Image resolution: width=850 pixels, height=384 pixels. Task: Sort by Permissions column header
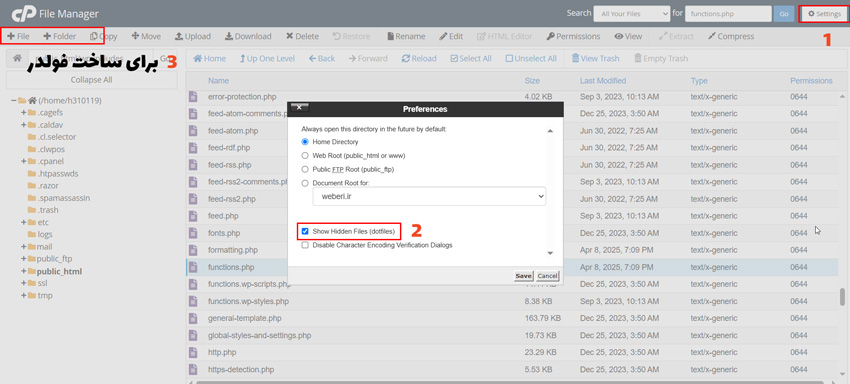pos(811,81)
